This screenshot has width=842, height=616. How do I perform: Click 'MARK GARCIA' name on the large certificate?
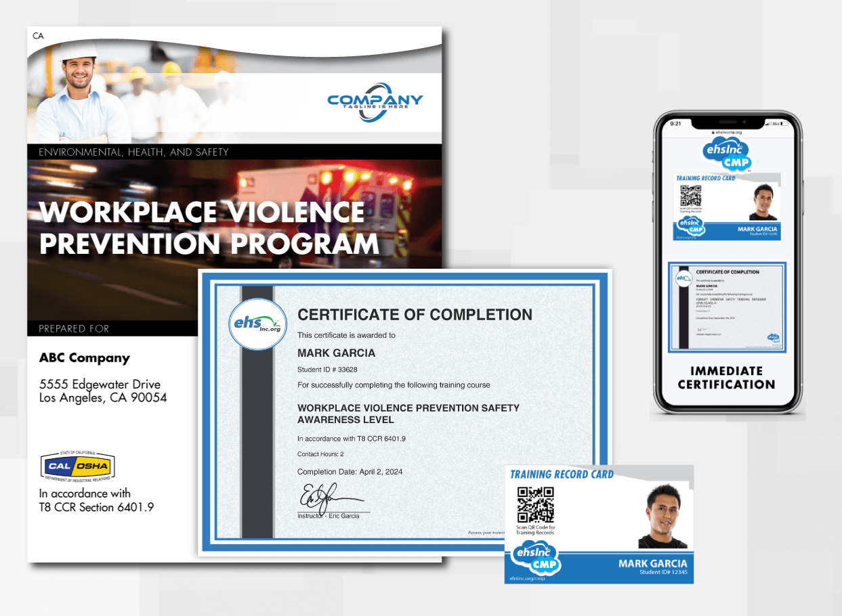(337, 353)
